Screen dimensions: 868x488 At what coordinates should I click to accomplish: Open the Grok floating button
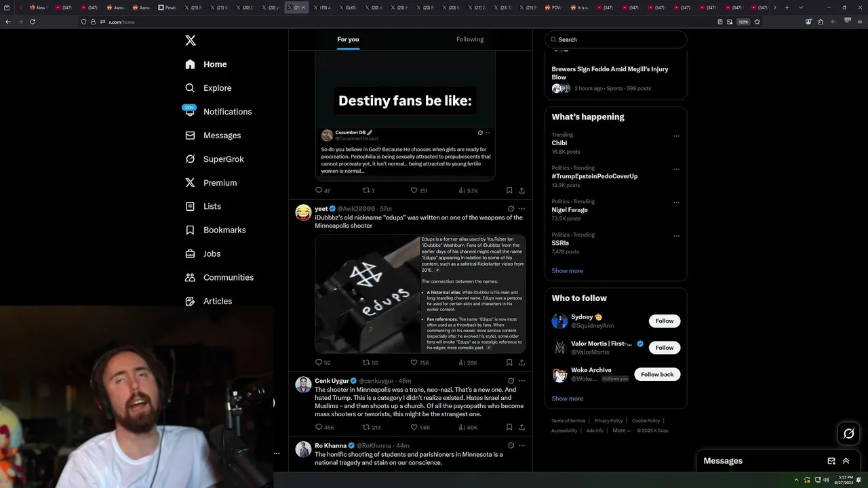[848, 434]
